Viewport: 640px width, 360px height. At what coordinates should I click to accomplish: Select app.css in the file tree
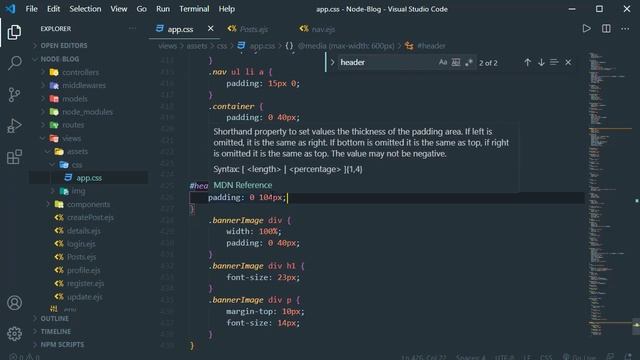coord(89,178)
